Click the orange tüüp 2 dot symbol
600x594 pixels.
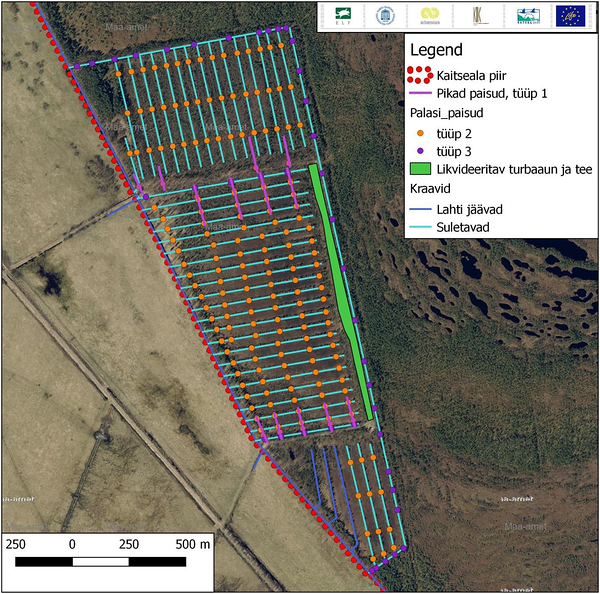click(419, 132)
